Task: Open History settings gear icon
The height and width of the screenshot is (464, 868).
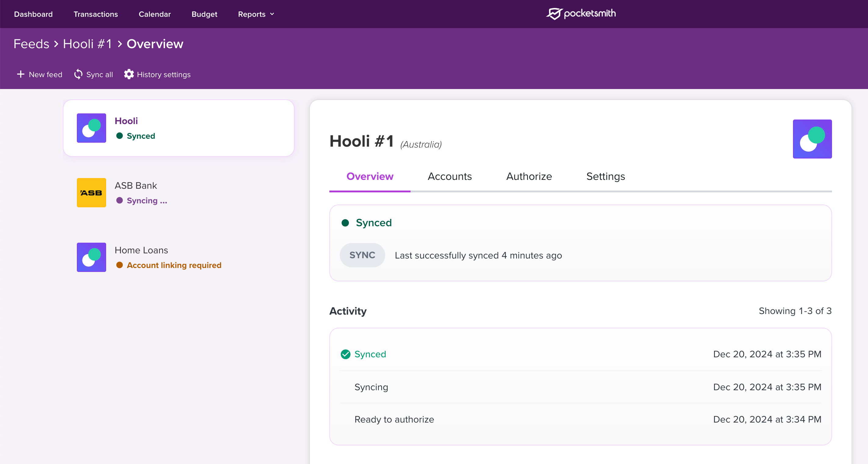Action: click(129, 74)
